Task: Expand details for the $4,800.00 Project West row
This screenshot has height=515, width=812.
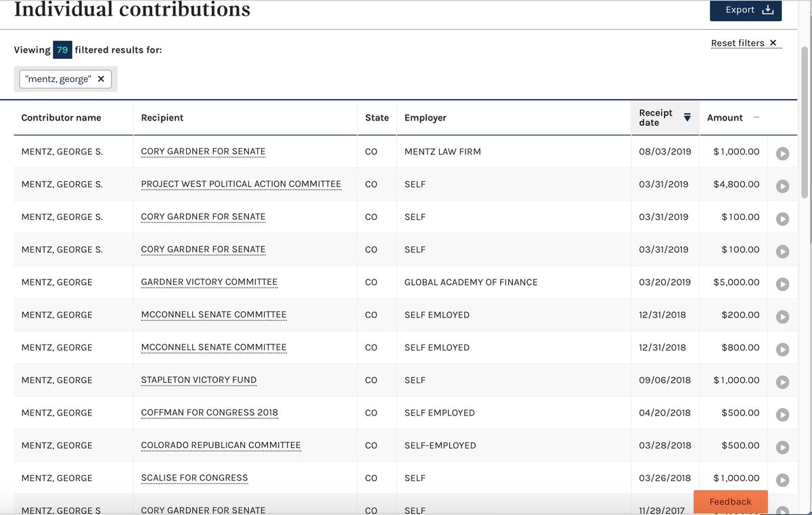Action: coord(782,186)
